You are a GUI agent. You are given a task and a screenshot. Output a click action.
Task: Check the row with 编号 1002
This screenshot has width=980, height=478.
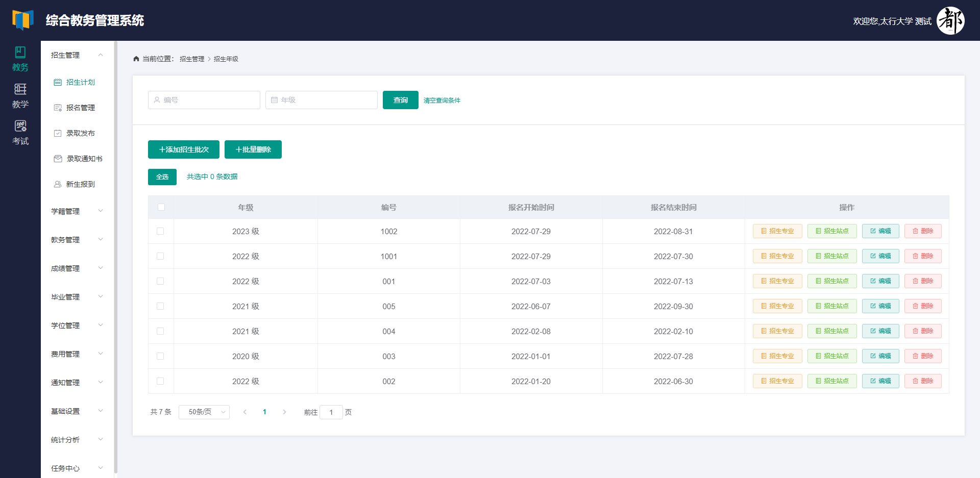click(x=160, y=231)
